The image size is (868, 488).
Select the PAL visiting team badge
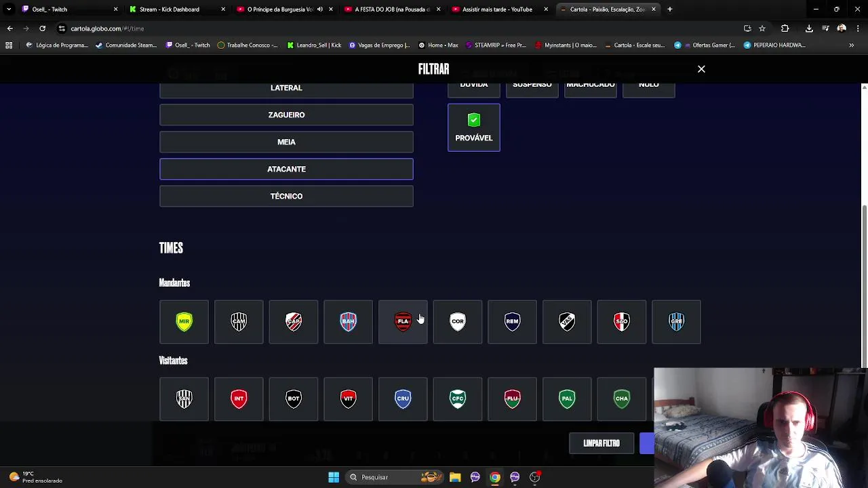coord(567,399)
